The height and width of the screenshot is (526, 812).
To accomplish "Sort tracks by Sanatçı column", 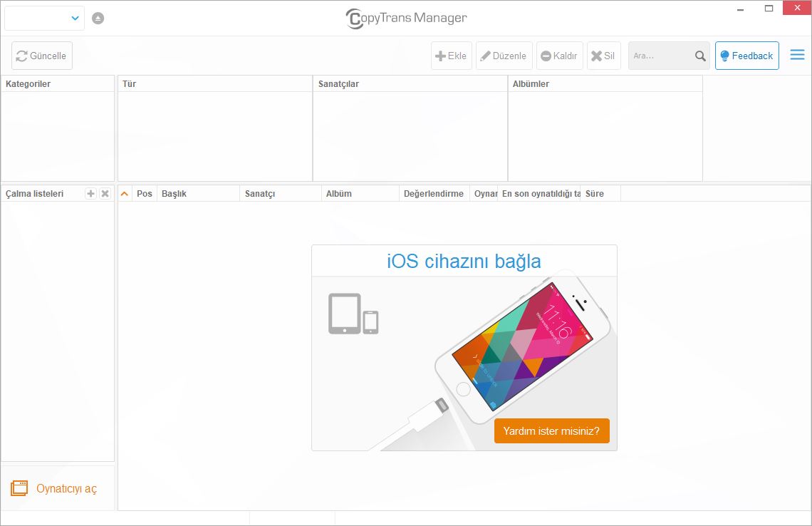I will 281,193.
